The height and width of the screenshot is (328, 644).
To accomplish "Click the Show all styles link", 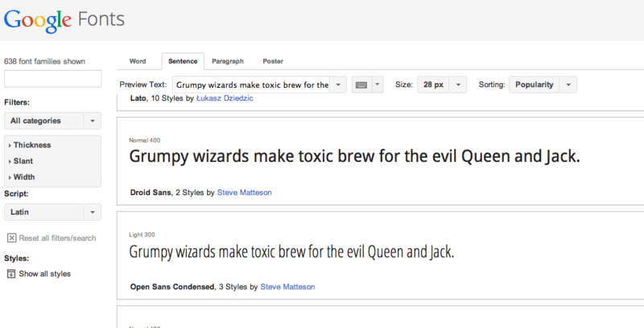I will tap(45, 274).
